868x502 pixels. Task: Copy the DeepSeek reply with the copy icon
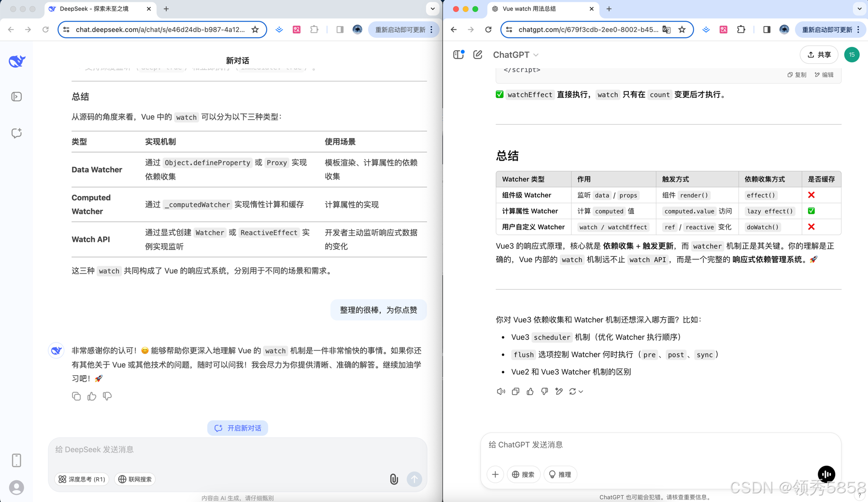pos(76,396)
